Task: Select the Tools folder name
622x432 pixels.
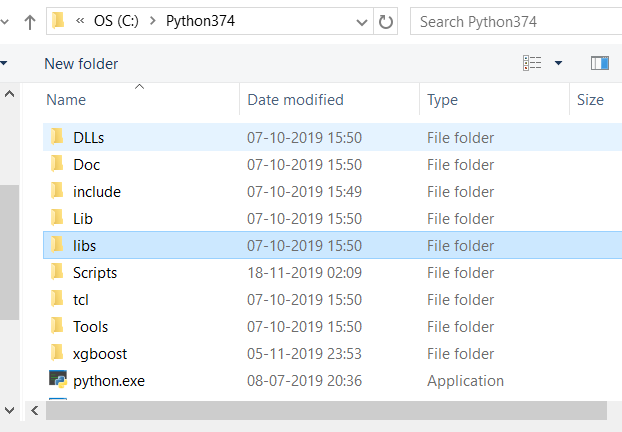Action: [x=90, y=327]
